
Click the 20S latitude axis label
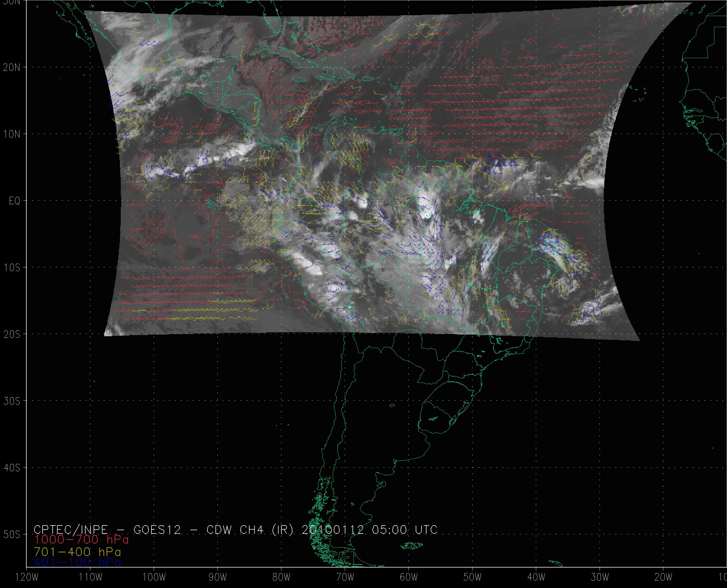(x=12, y=334)
